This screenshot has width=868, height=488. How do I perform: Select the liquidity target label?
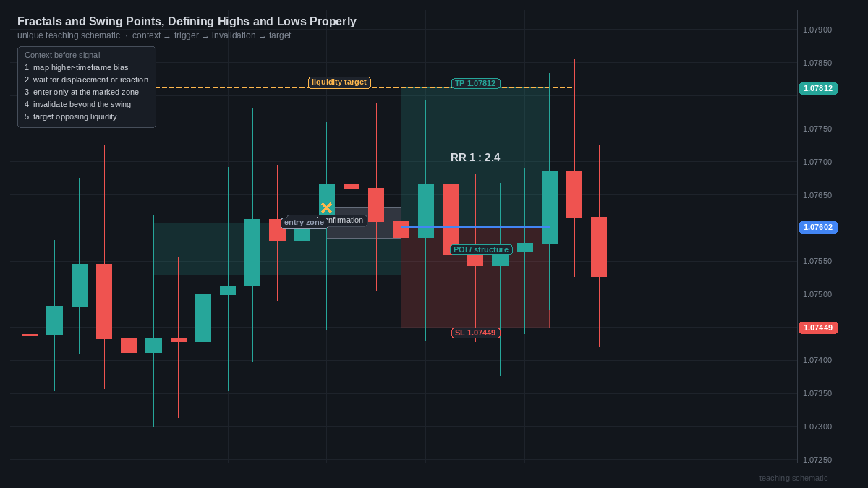[x=339, y=82]
